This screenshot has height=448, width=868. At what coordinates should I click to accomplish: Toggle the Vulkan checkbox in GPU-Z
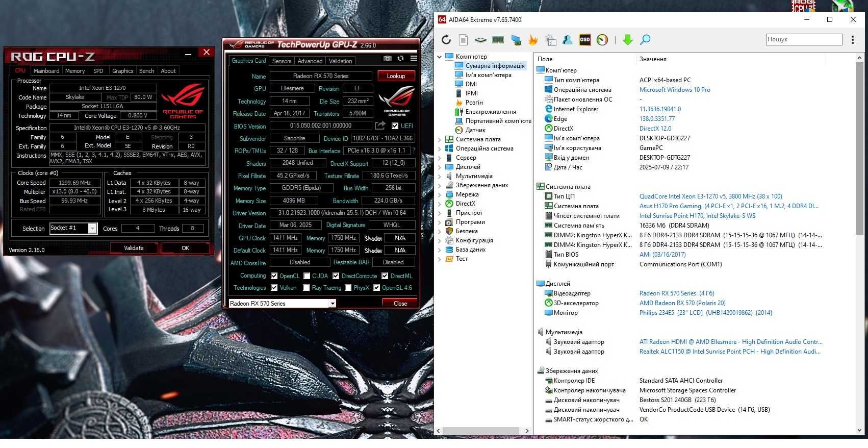(x=274, y=288)
